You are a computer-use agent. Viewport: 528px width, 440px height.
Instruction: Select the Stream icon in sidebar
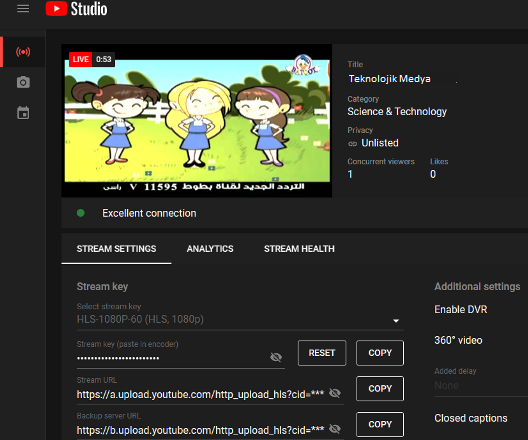coord(23,52)
